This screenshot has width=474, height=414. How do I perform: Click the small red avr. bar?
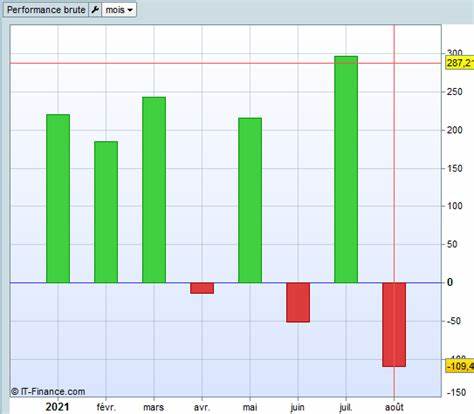click(202, 288)
